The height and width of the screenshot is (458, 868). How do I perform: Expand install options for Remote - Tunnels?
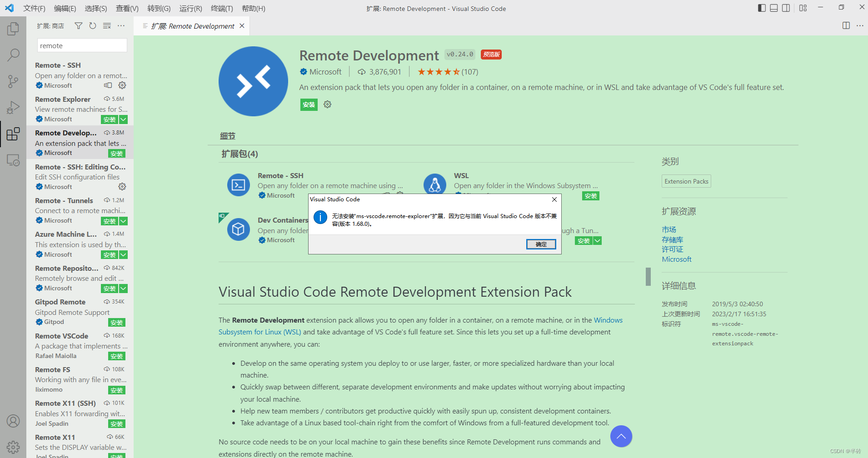click(123, 221)
